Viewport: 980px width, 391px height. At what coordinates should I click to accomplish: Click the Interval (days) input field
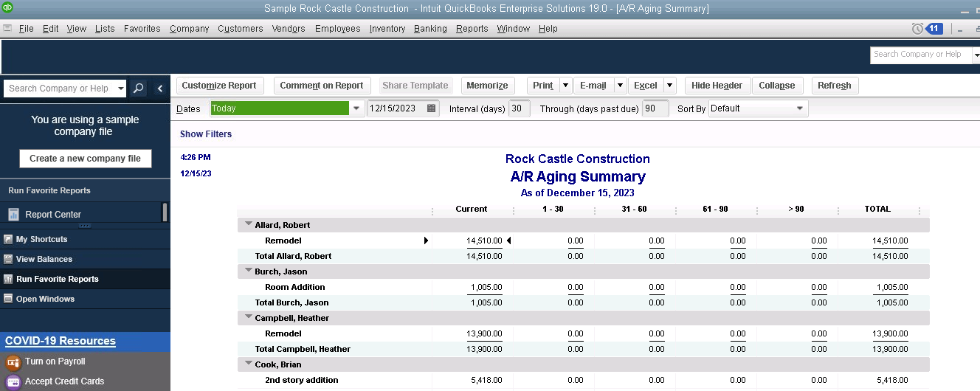point(520,108)
